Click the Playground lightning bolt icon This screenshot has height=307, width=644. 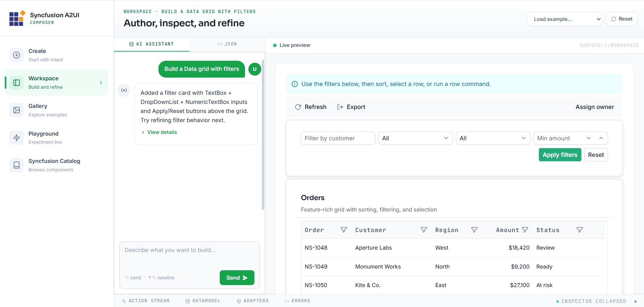pyautogui.click(x=17, y=138)
